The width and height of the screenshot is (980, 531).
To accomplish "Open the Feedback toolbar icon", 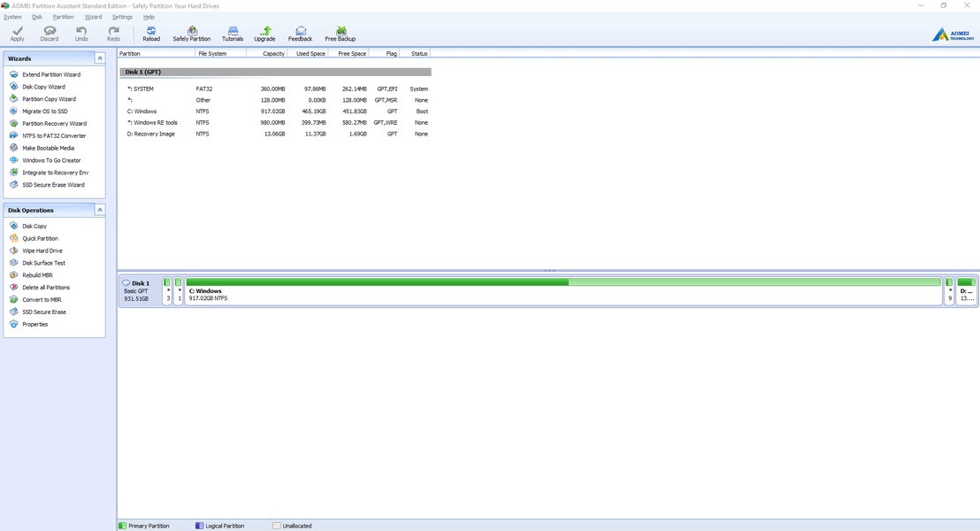I will [300, 34].
